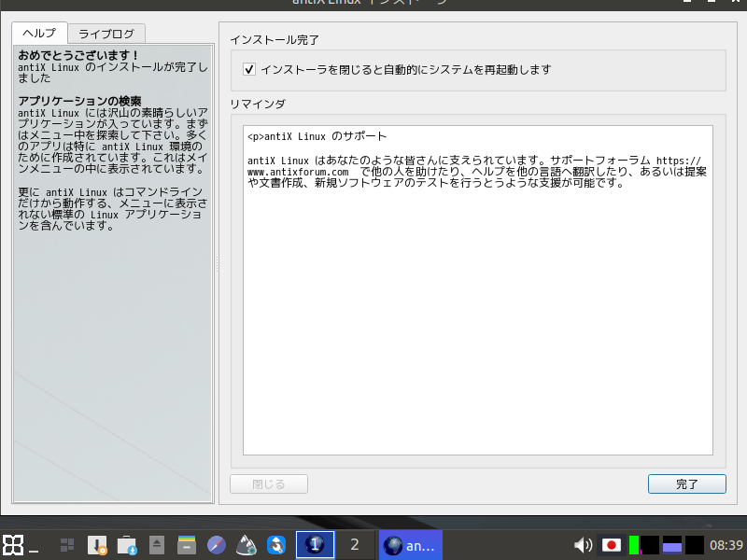747x560 pixels.
Task: Click the black network monitor box
Action: (x=695, y=545)
